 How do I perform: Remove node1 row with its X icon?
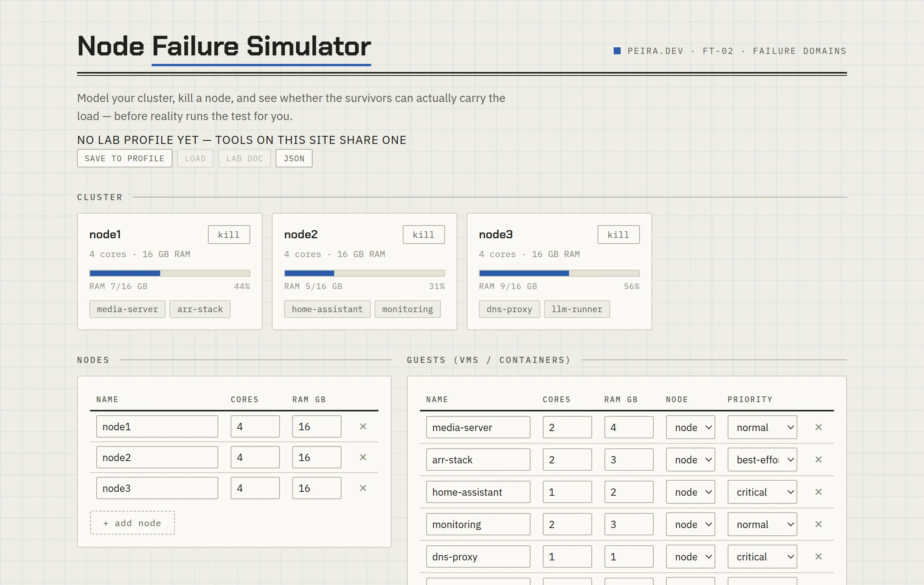click(363, 426)
